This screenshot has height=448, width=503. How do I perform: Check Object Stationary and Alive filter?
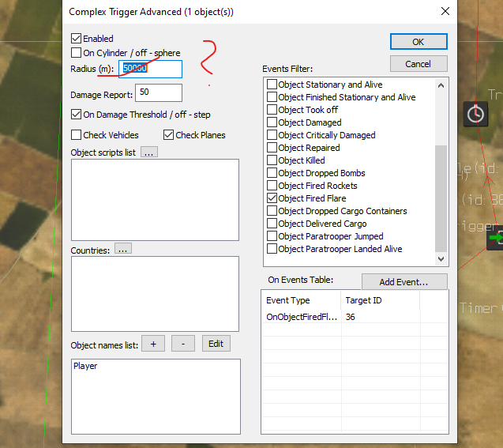pos(272,84)
